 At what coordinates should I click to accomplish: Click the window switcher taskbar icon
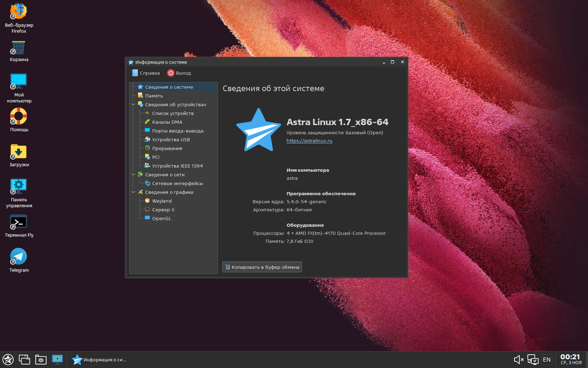coord(24,360)
